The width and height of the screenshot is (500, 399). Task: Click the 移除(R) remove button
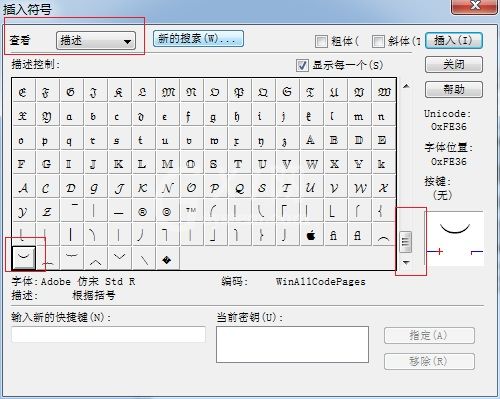click(429, 361)
